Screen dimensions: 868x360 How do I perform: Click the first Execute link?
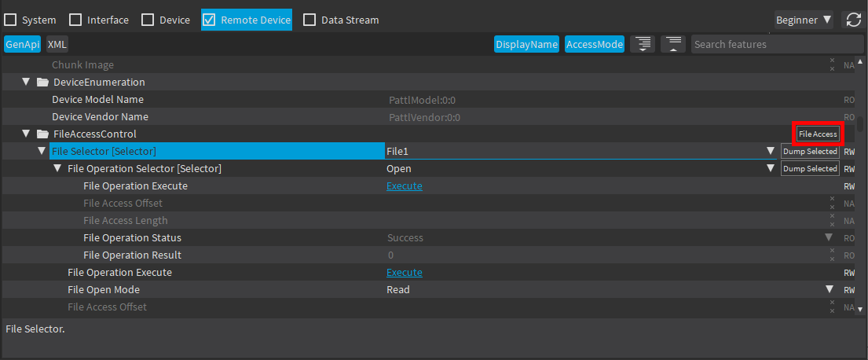point(404,186)
